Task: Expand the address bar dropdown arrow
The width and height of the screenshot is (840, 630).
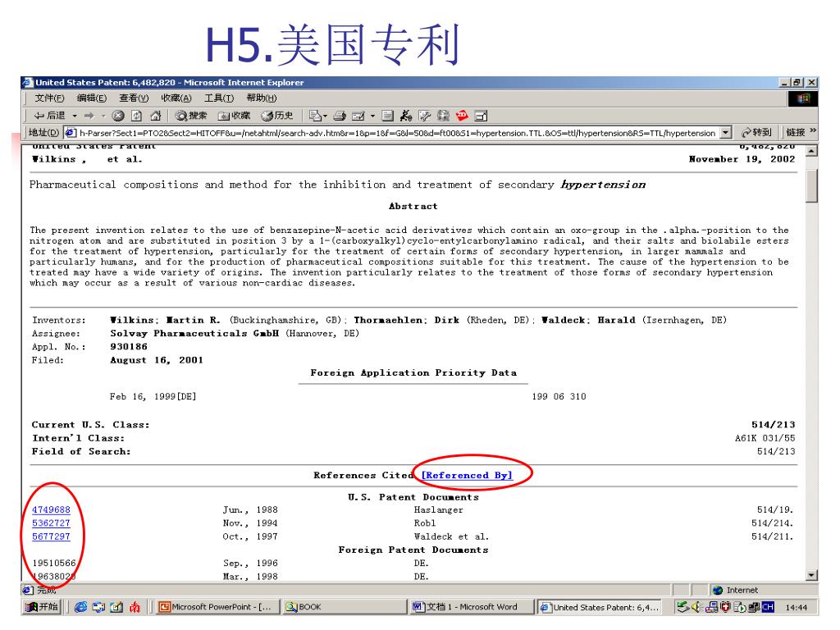Action: click(x=726, y=133)
